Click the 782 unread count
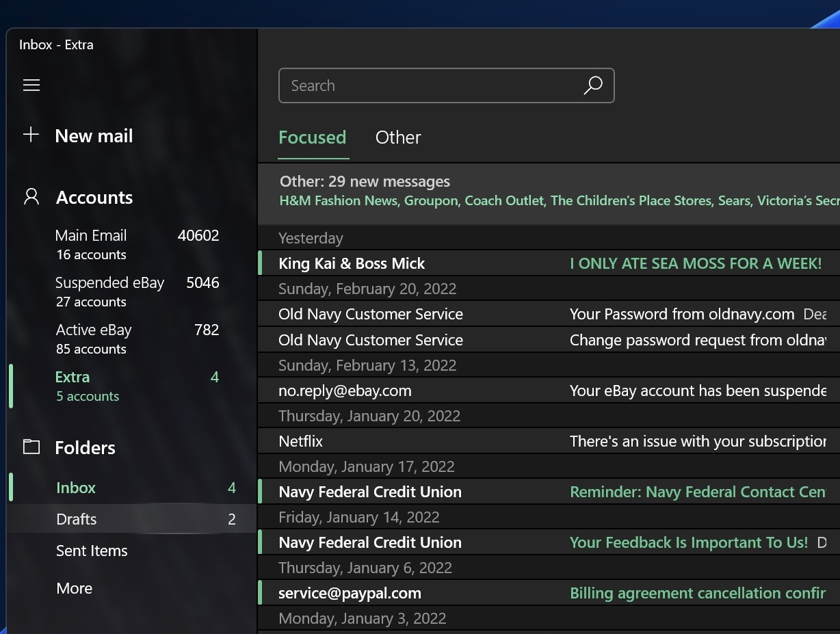 (207, 330)
